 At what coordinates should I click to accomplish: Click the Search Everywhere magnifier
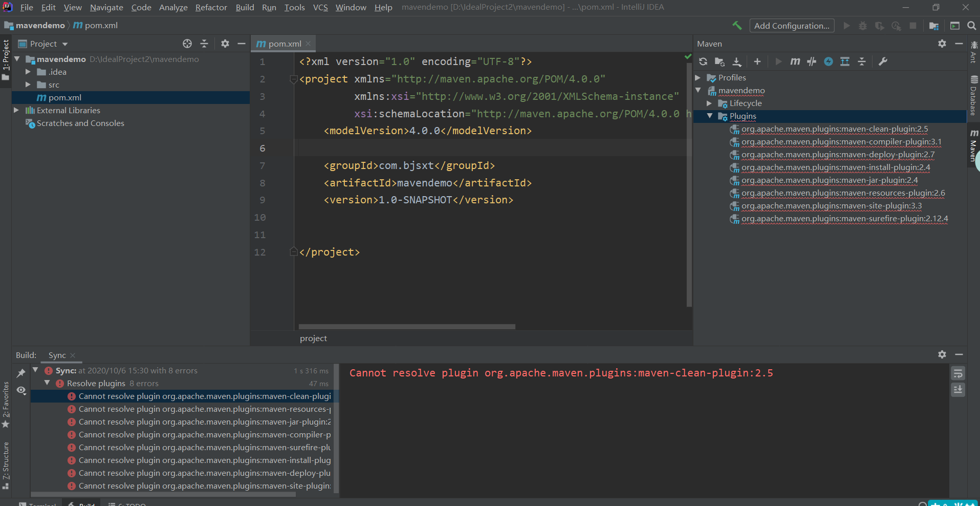click(971, 26)
